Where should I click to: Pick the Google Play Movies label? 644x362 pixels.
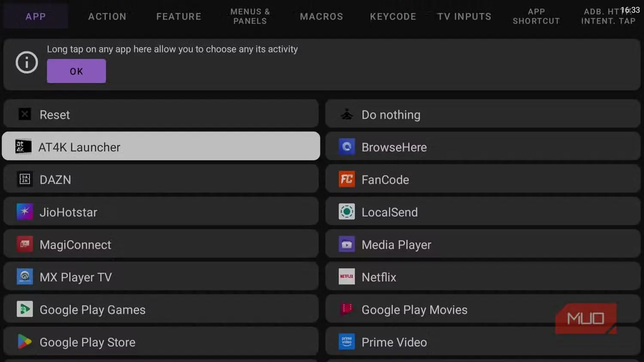414,310
